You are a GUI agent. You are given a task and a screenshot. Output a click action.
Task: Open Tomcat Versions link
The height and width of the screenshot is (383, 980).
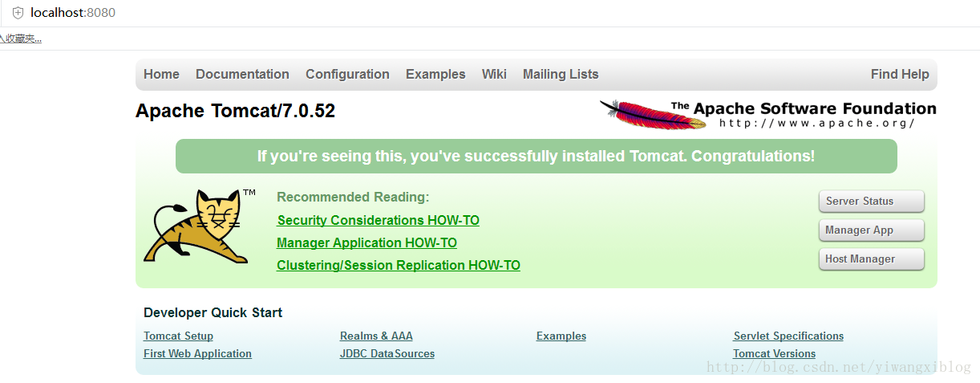(774, 353)
